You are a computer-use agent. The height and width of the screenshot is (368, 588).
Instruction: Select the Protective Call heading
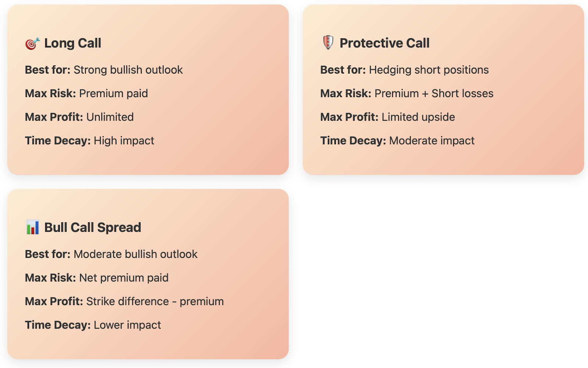pos(384,43)
